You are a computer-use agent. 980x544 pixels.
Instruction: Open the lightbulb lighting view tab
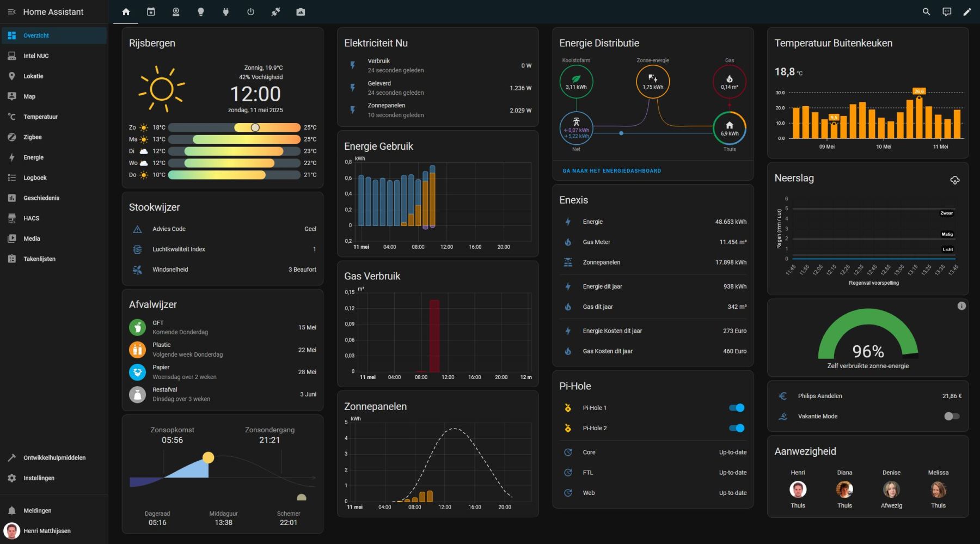tap(201, 12)
